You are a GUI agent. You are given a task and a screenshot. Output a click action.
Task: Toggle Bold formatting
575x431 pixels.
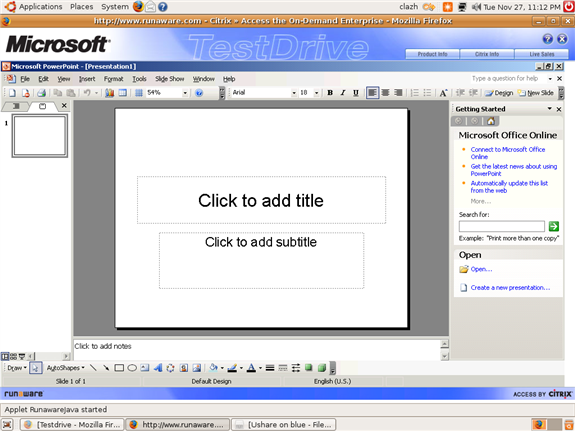[x=330, y=93]
